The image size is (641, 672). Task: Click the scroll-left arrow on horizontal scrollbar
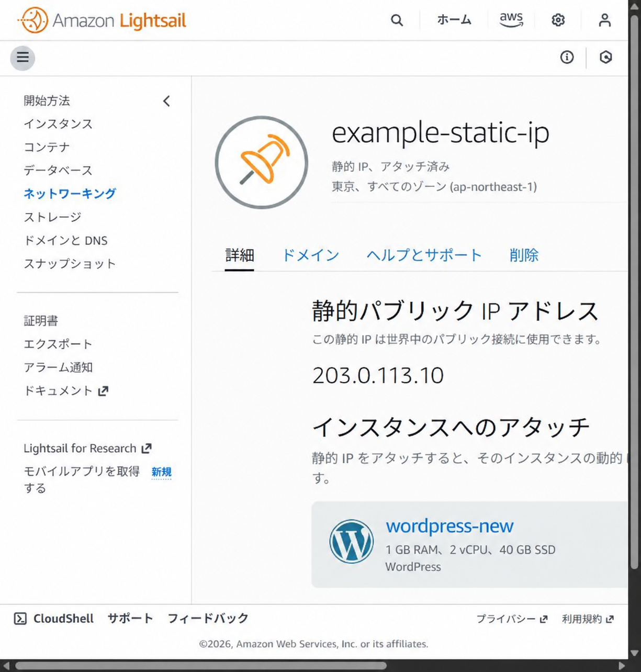pos(6,666)
